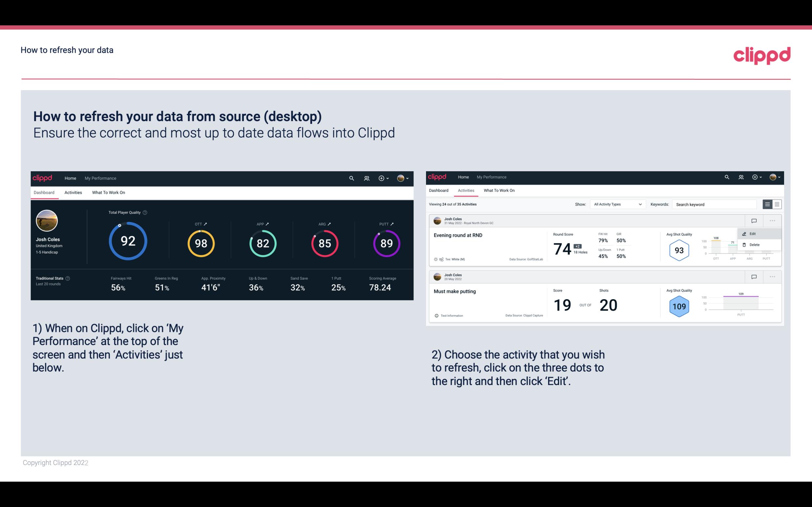Select the What To Work On tab
The width and height of the screenshot is (812, 507).
click(108, 192)
